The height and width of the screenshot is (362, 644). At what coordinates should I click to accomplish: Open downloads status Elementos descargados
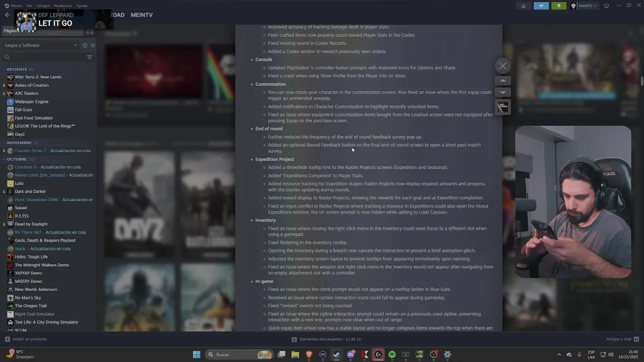click(327, 339)
